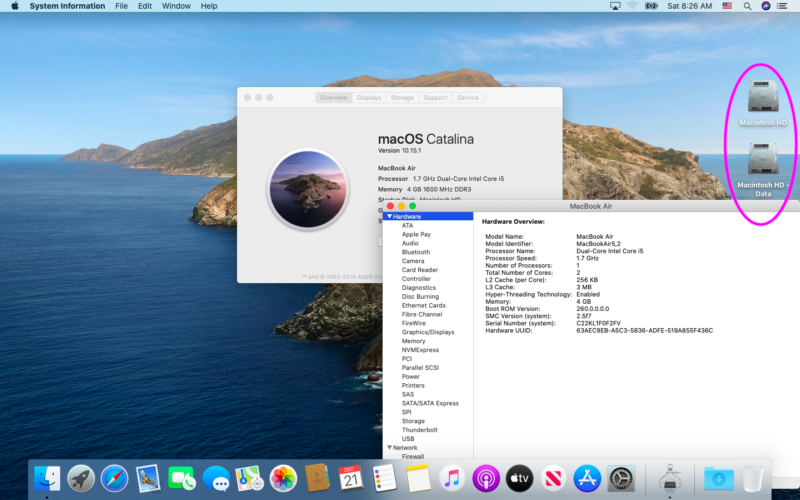The image size is (800, 500).
Task: Select NVMExpress in the sidebar
Action: tap(420, 350)
